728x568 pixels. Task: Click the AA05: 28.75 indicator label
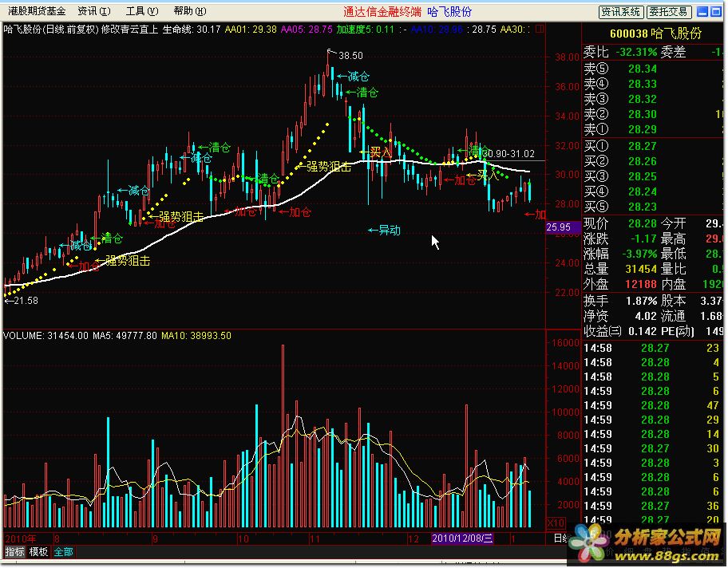[307, 30]
